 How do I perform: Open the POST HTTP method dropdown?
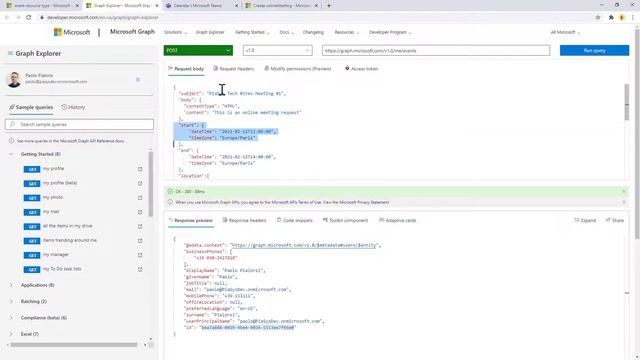click(x=198, y=50)
